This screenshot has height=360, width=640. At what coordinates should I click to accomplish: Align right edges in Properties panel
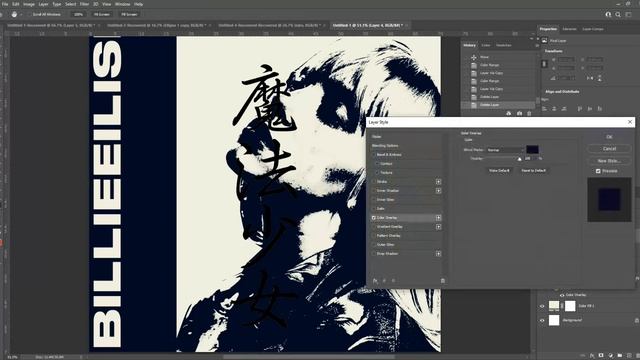pos(564,109)
